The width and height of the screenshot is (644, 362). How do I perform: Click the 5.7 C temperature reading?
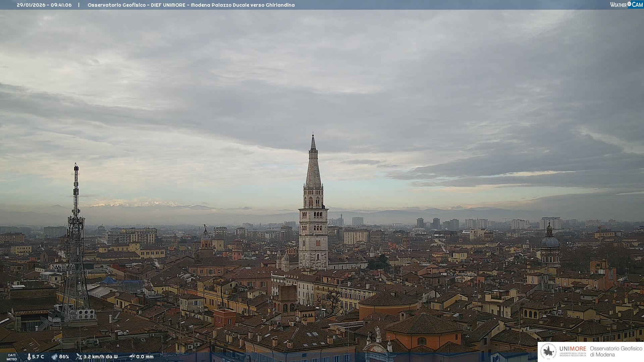38,357
